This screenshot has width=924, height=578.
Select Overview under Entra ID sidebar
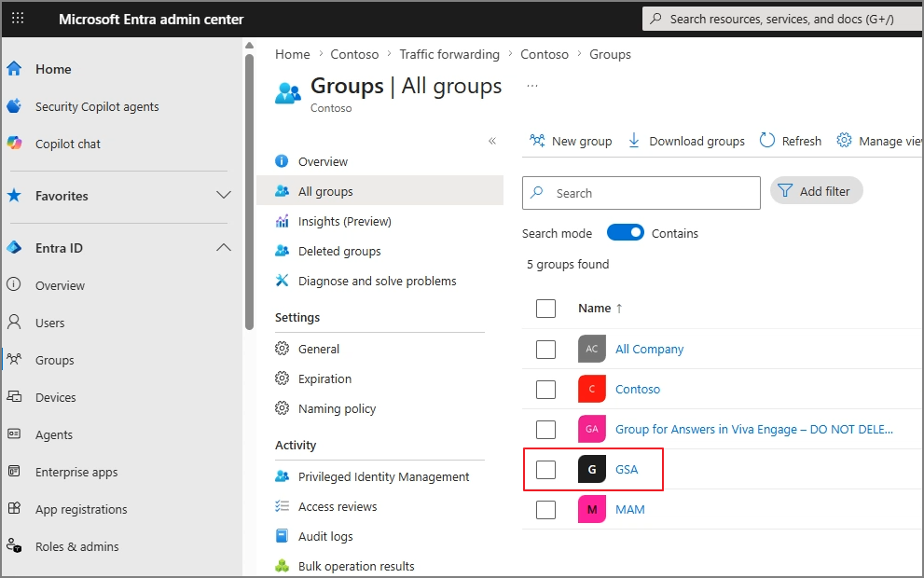(60, 285)
